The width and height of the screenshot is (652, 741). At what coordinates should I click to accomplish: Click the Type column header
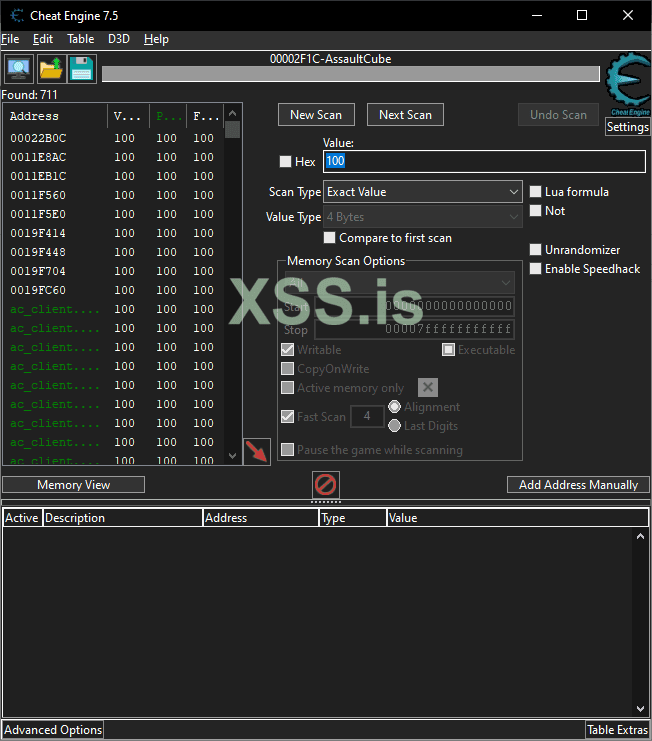coord(352,518)
